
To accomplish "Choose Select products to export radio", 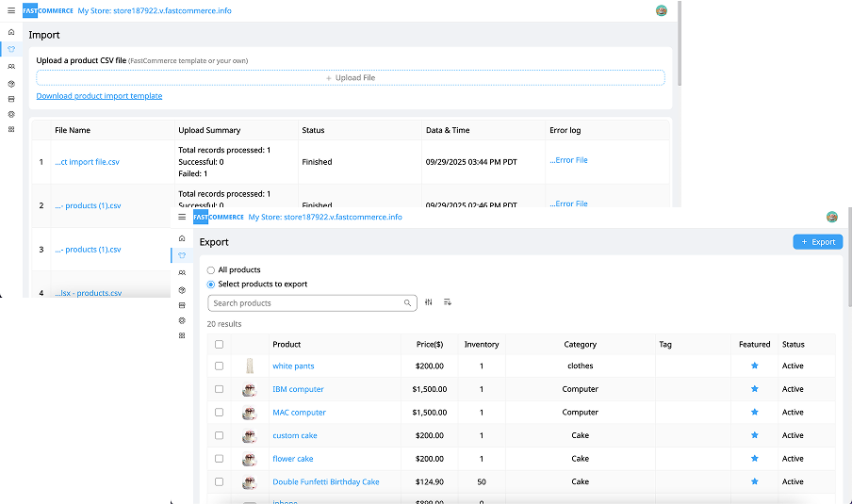I will pyautogui.click(x=211, y=284).
